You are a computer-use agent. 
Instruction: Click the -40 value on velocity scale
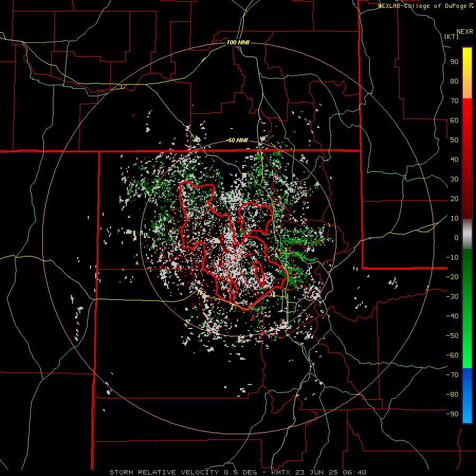click(x=452, y=316)
